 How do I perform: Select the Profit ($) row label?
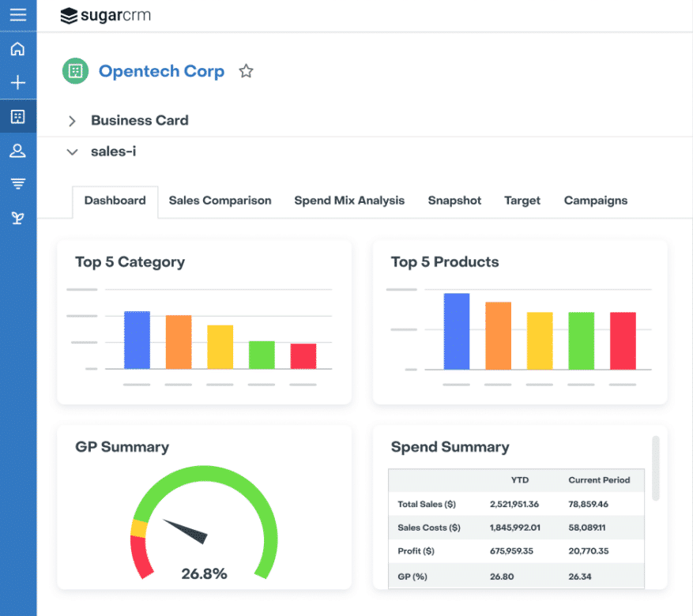click(x=416, y=551)
